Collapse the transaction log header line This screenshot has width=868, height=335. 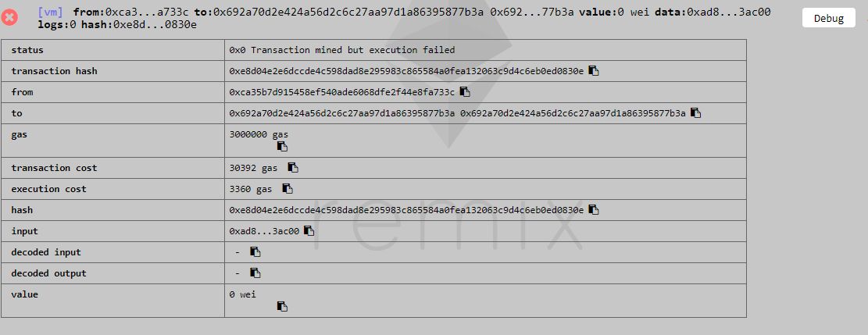tap(404, 18)
